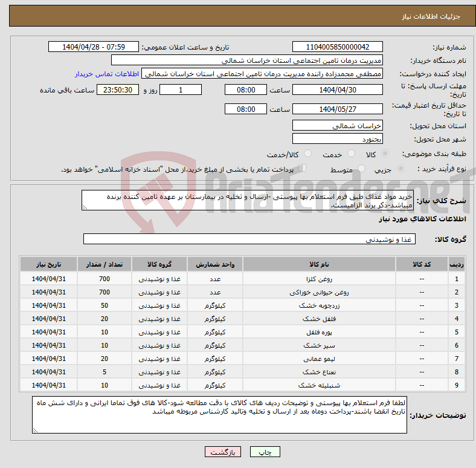Click the تاریخ نیاز column header
Viewport: 476px width, 468px height.
[48, 264]
